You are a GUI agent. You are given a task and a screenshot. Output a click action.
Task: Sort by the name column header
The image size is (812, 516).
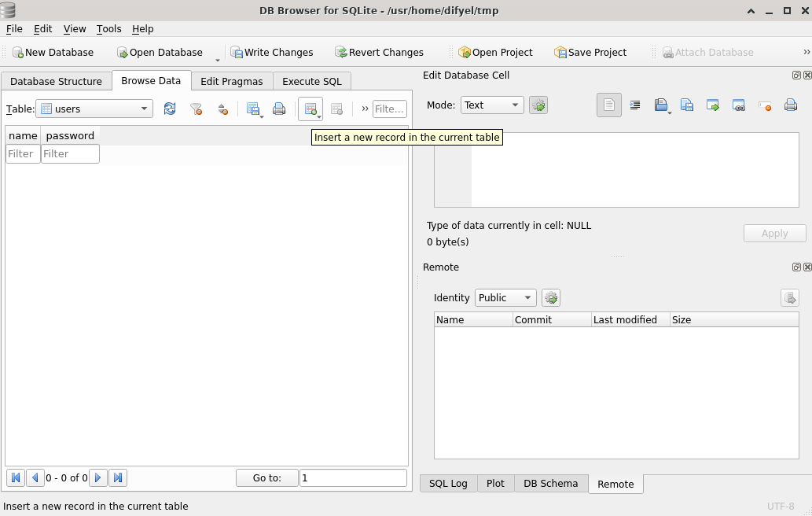[24, 136]
